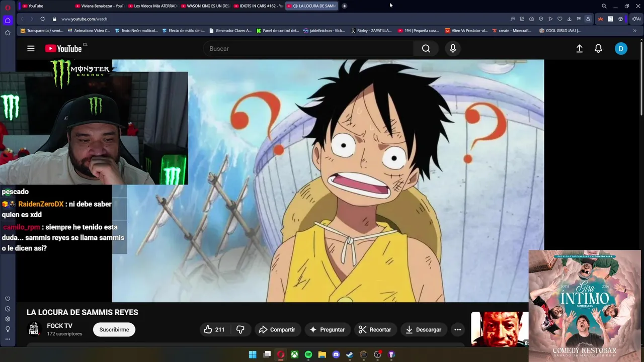
Task: Open COOL GIRLD JAAJ bookmark
Action: point(560,31)
